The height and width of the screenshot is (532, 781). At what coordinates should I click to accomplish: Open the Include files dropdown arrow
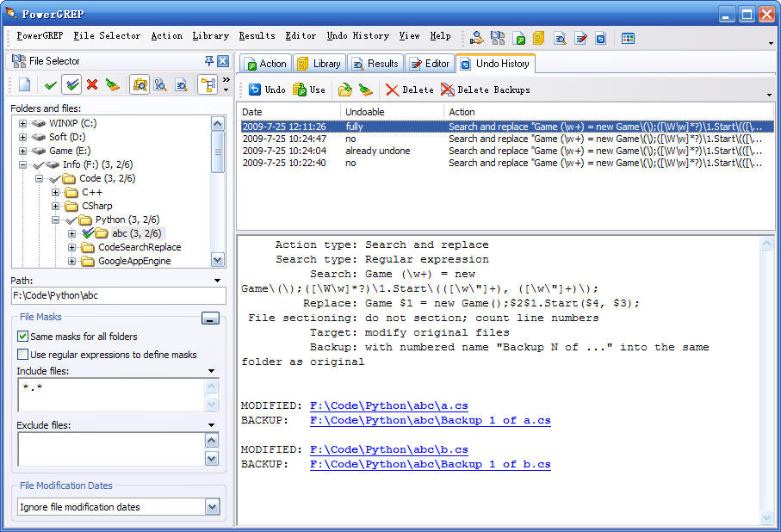pyautogui.click(x=212, y=371)
